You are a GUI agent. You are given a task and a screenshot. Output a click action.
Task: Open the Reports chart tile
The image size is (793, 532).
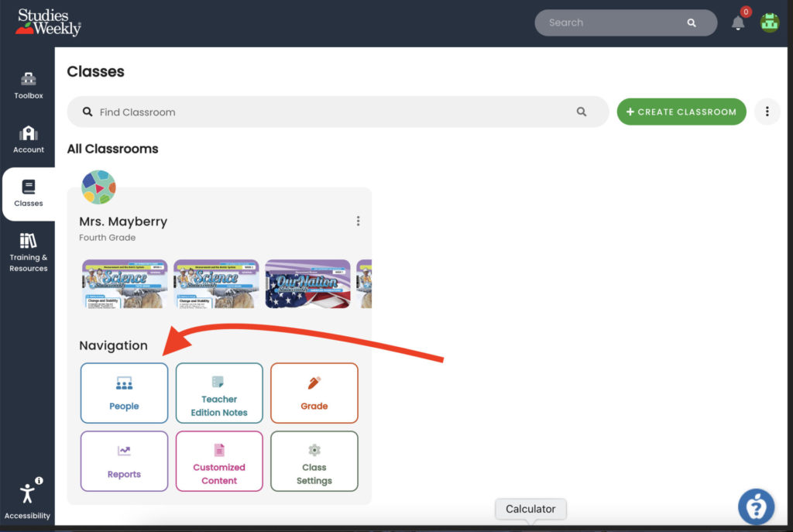124,462
